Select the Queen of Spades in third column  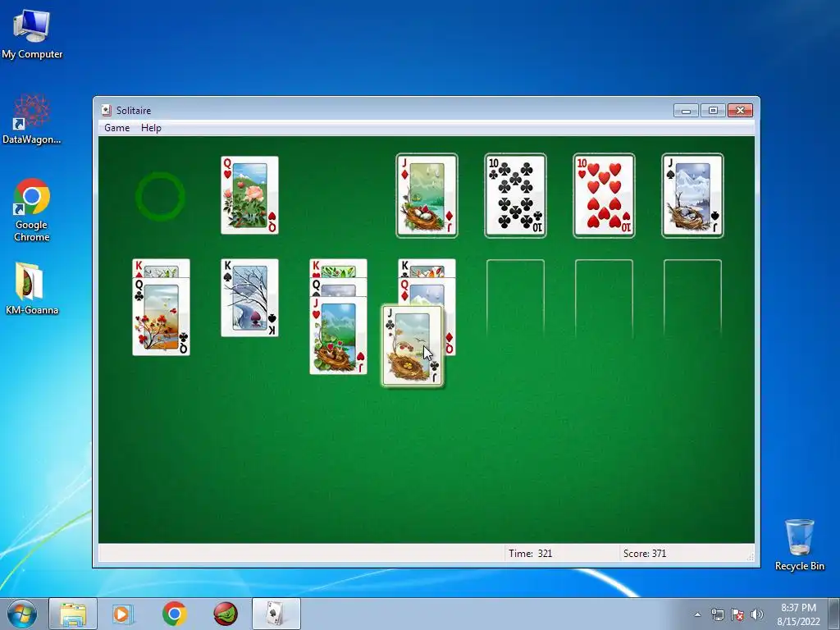pyautogui.click(x=338, y=287)
